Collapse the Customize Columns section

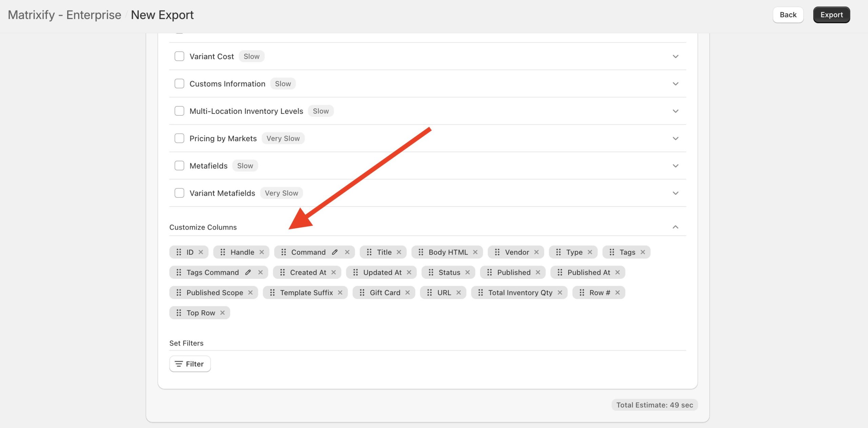tap(675, 227)
